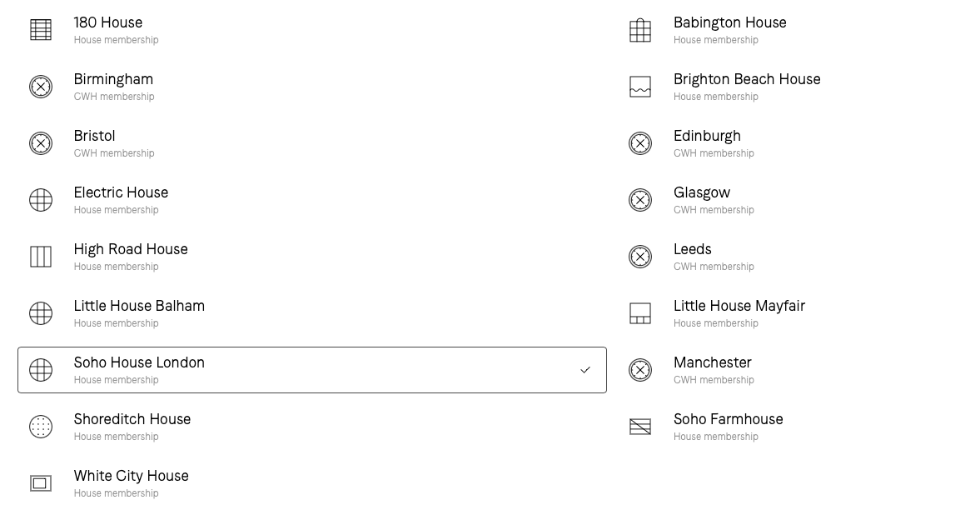The width and height of the screenshot is (980, 510).
Task: Click the Soho House London name
Action: pos(139,363)
